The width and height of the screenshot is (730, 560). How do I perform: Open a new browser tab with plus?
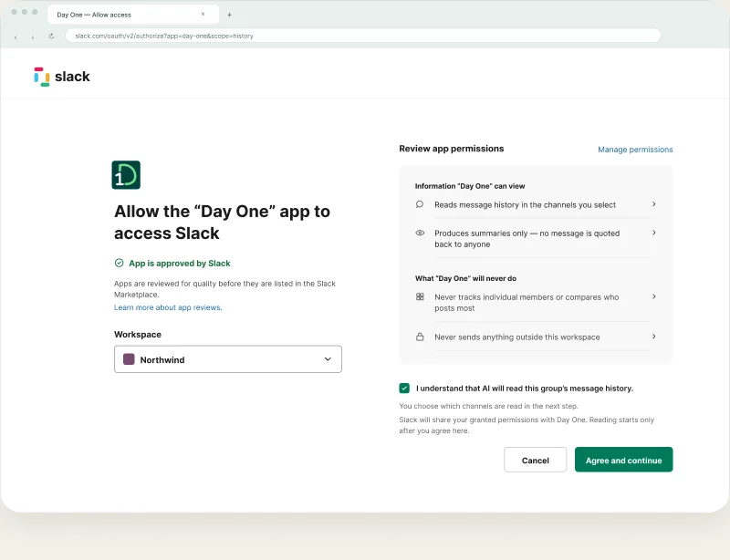tap(229, 15)
